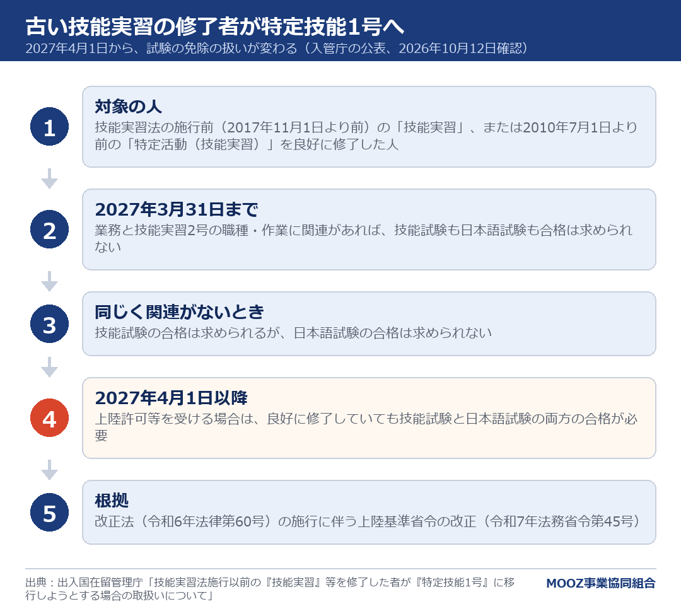Click the source citation starting with 出典
The height and width of the screenshot is (616, 681).
coord(270,589)
